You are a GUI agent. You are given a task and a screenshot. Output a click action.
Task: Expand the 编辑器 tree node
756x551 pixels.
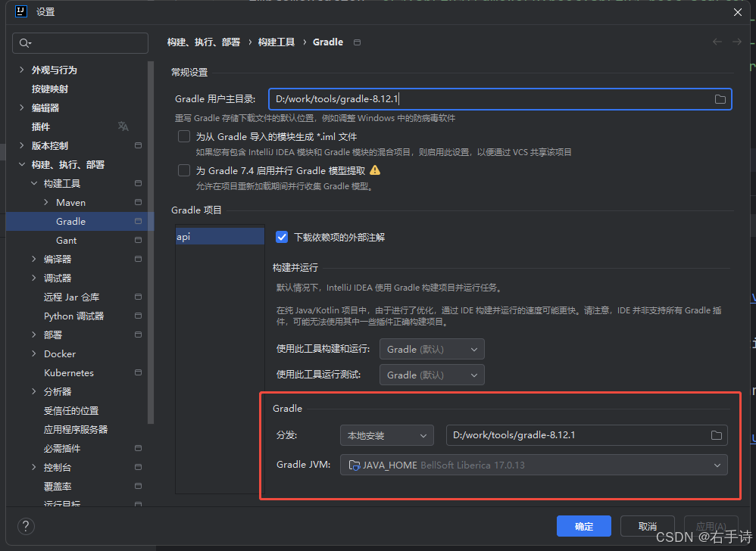(x=22, y=107)
